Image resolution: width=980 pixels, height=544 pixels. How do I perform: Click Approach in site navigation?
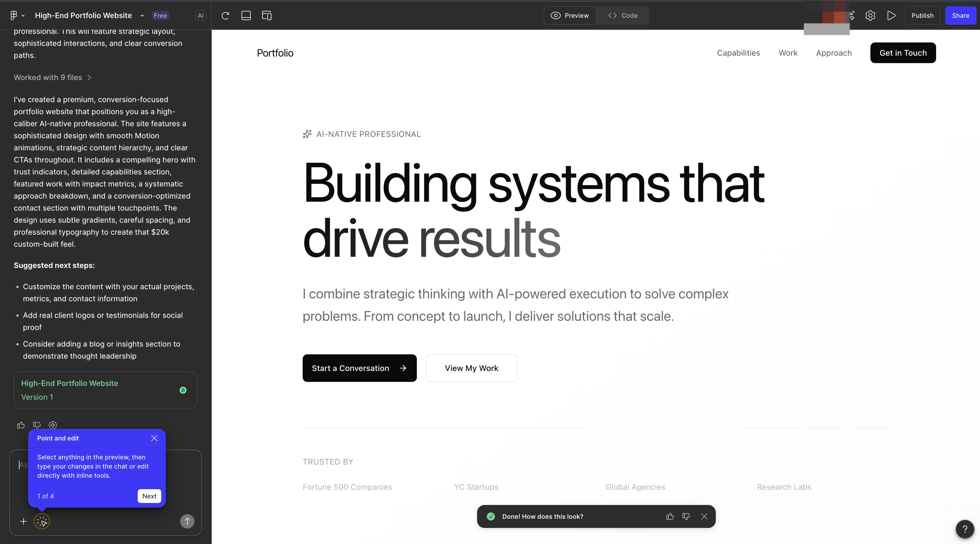(833, 53)
